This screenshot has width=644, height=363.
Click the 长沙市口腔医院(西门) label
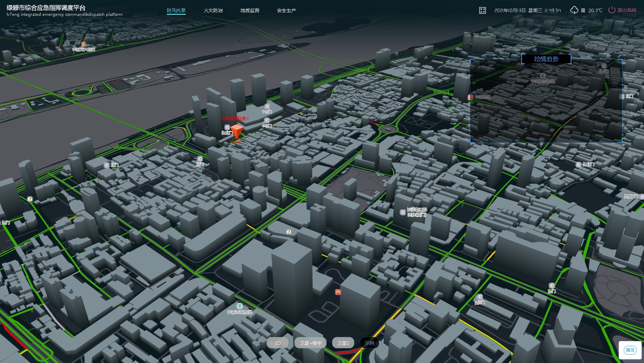[417, 212]
